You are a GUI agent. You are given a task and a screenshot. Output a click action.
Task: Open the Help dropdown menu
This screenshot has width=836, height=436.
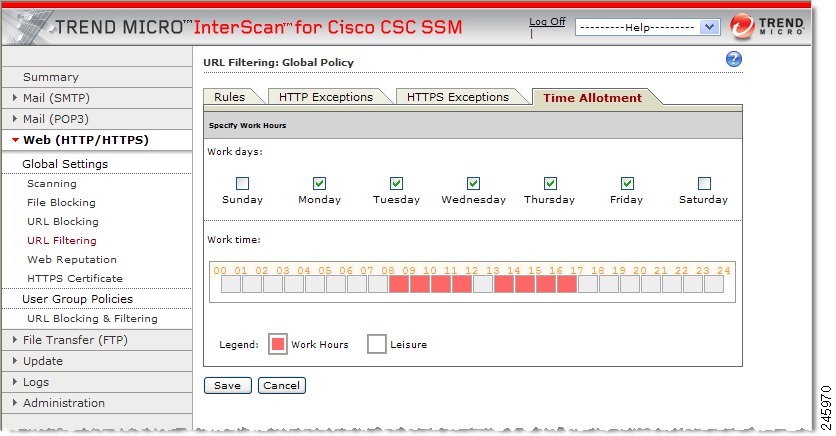coord(647,27)
